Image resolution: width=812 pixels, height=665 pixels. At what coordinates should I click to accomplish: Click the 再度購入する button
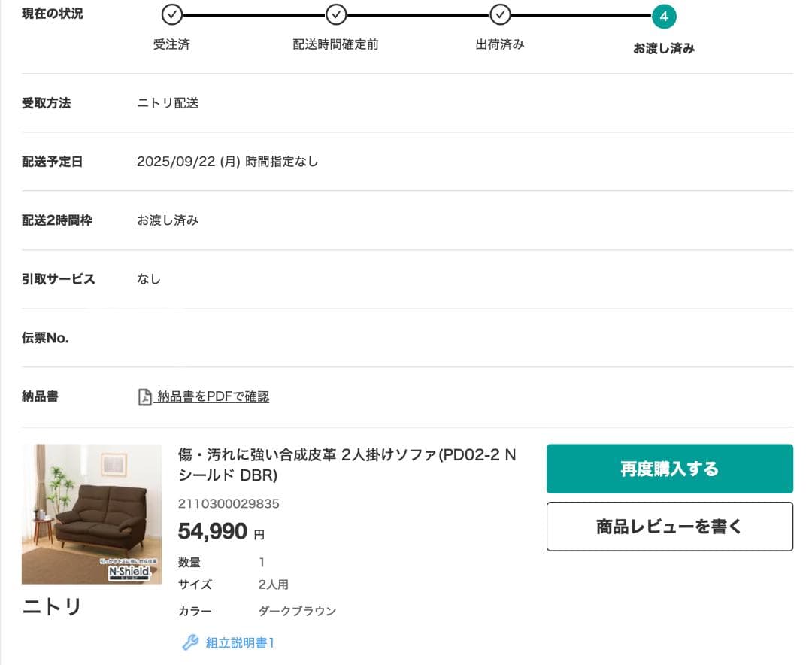(x=669, y=468)
